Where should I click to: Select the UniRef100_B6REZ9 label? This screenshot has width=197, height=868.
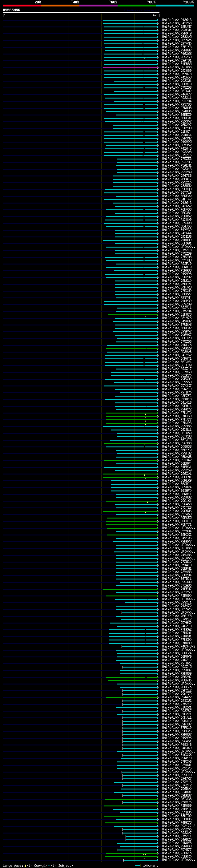coord(177,115)
